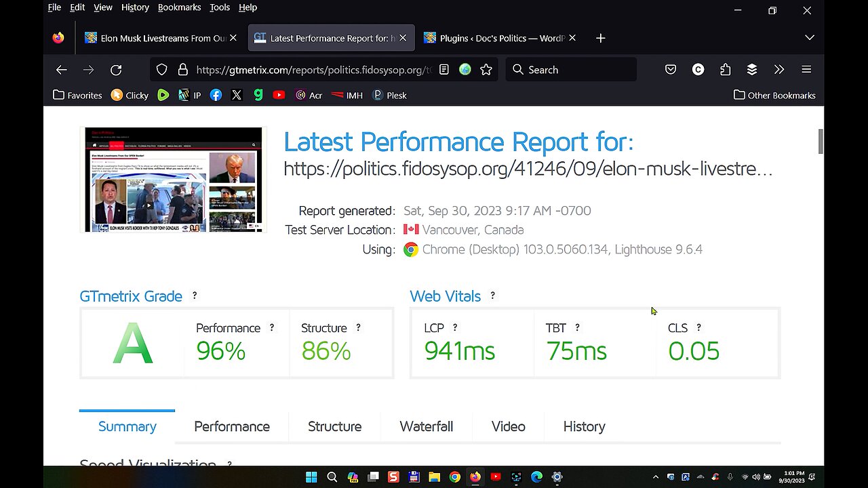Open the Waterfall tab
Viewport: 868px width, 488px height.
427,426
